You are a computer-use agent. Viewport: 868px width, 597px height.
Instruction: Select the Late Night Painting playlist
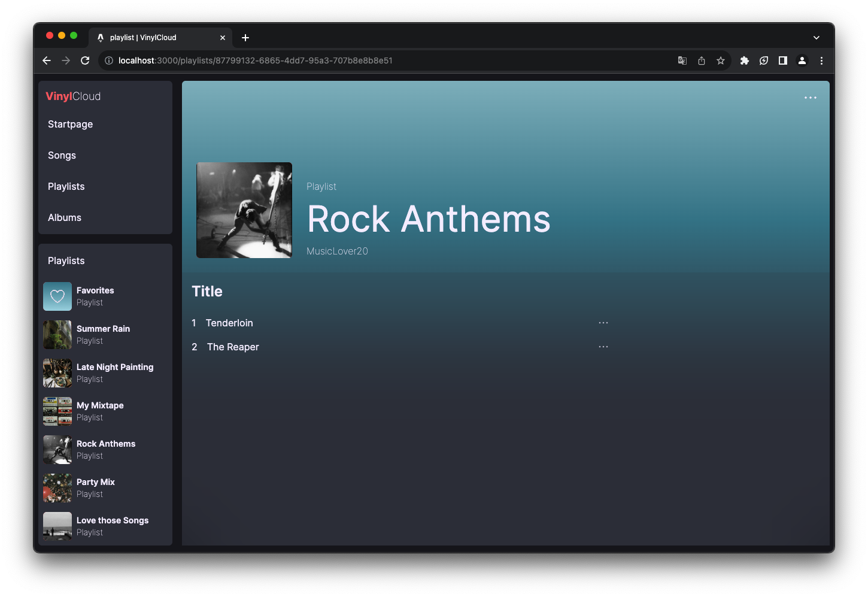(x=114, y=367)
